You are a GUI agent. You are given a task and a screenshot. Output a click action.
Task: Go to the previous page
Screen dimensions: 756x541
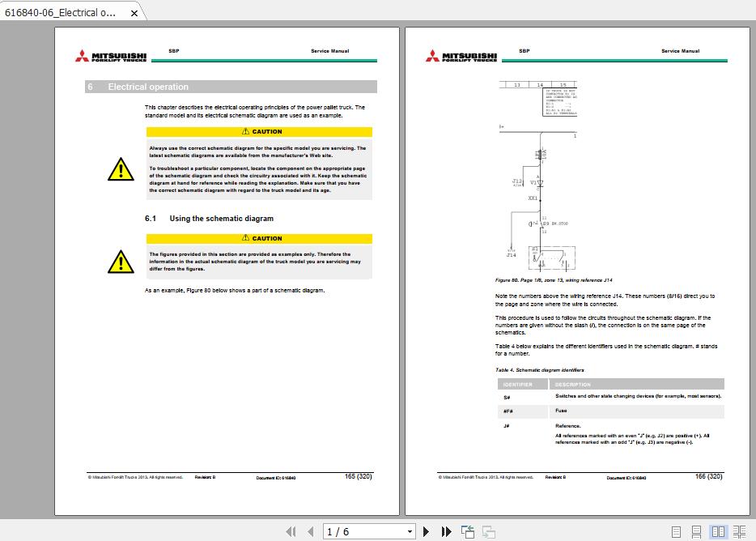click(312, 531)
